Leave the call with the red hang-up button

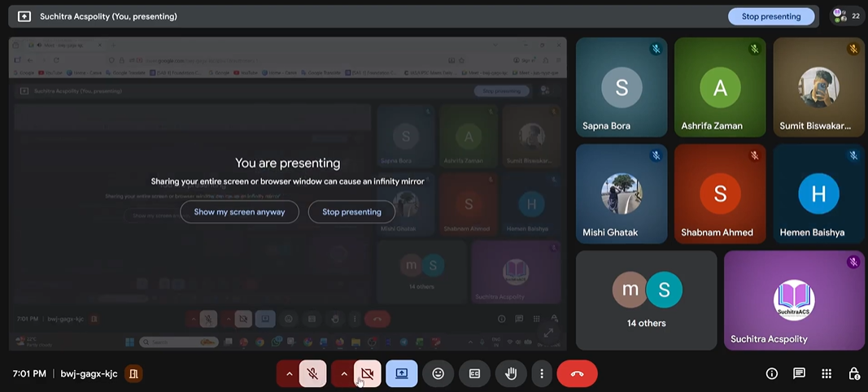pos(577,374)
